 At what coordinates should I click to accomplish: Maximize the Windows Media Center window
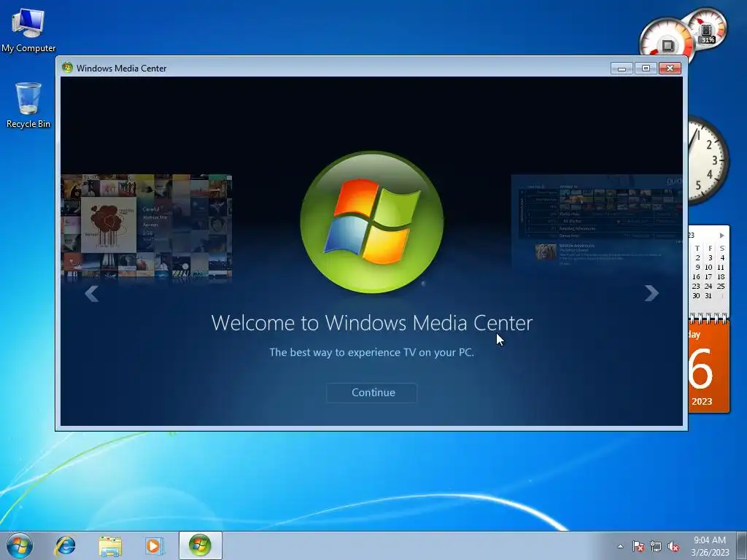click(646, 68)
